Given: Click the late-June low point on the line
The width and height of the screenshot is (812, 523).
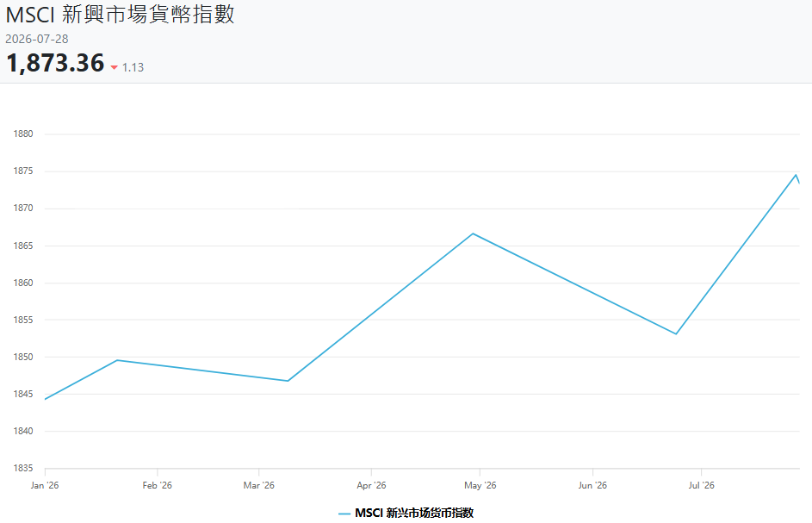Looking at the screenshot, I should [x=676, y=333].
